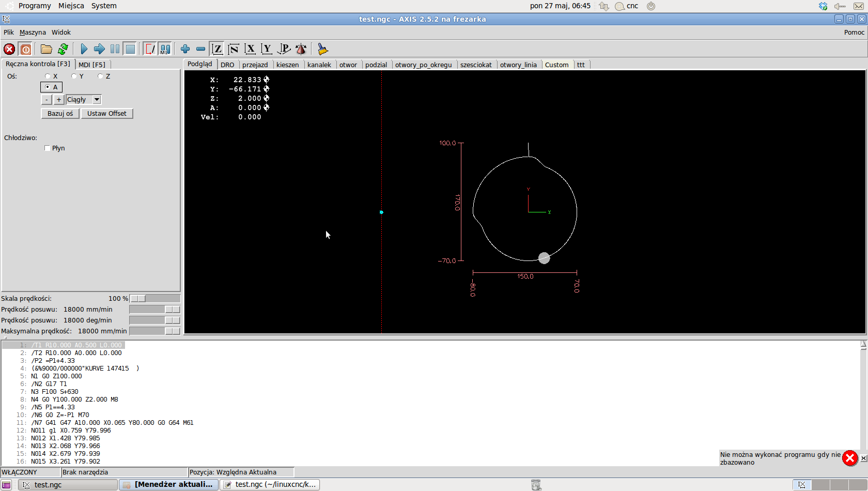Open podzial tab
The height and width of the screenshot is (491, 868).
(x=376, y=65)
